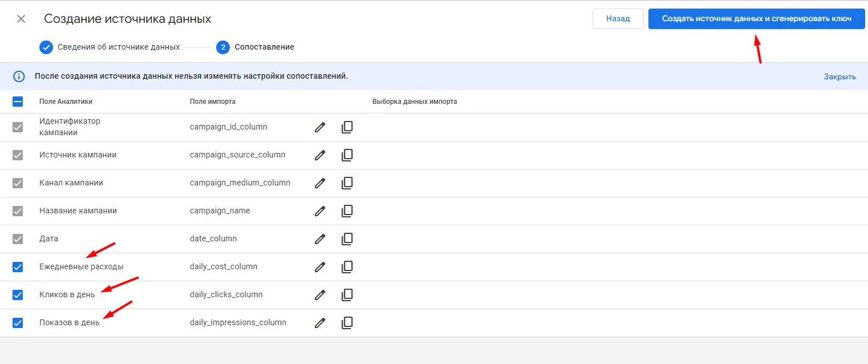Toggle the select-all checkbox in table header

18,102
